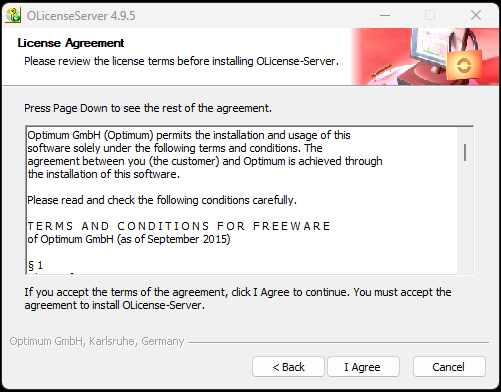Click the computer monitor illustration in banner
The width and height of the screenshot is (501, 392).
428,50
